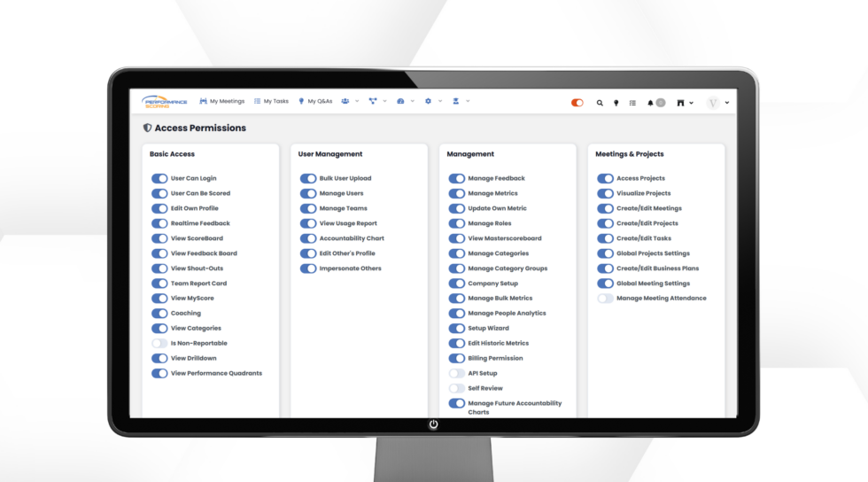The height and width of the screenshot is (482, 868).
Task: Toggle View Performance Quadrants switch
Action: (159, 373)
